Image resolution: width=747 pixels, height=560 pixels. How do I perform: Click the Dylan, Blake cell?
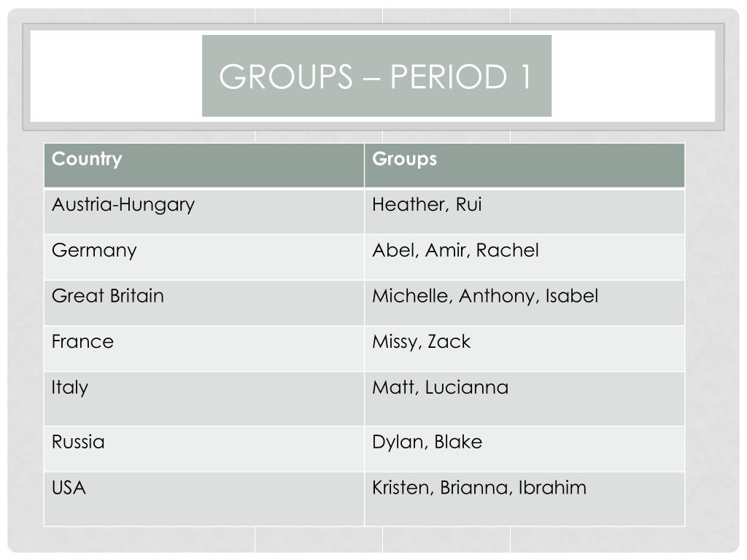tap(525, 449)
